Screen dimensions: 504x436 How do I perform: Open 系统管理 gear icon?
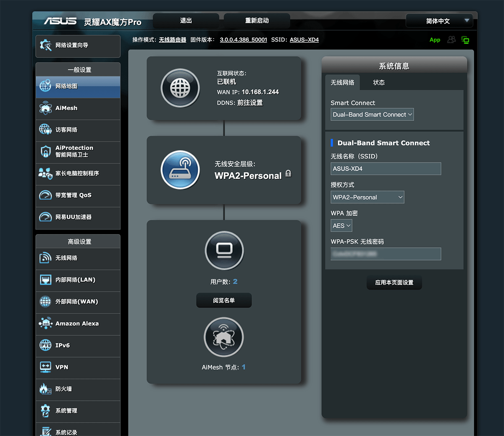(x=45, y=411)
